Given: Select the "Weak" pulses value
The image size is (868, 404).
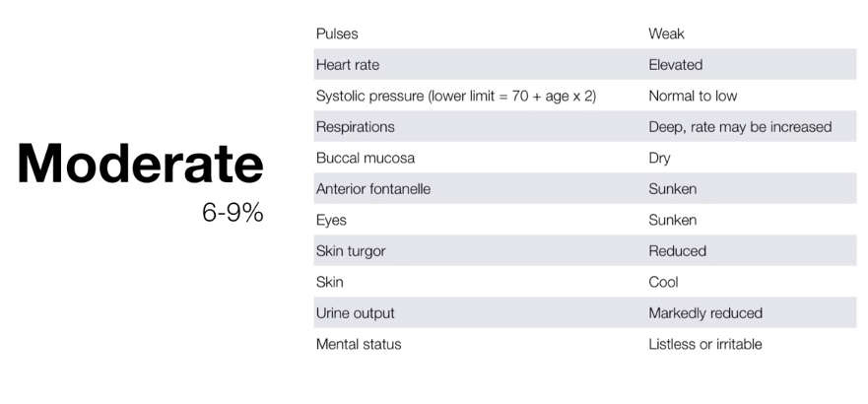Looking at the screenshot, I should [667, 34].
